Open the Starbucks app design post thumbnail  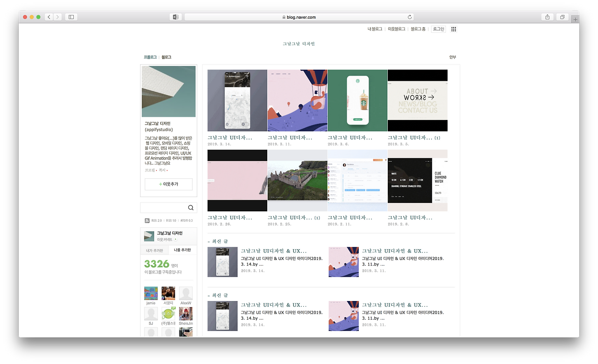coord(357,100)
